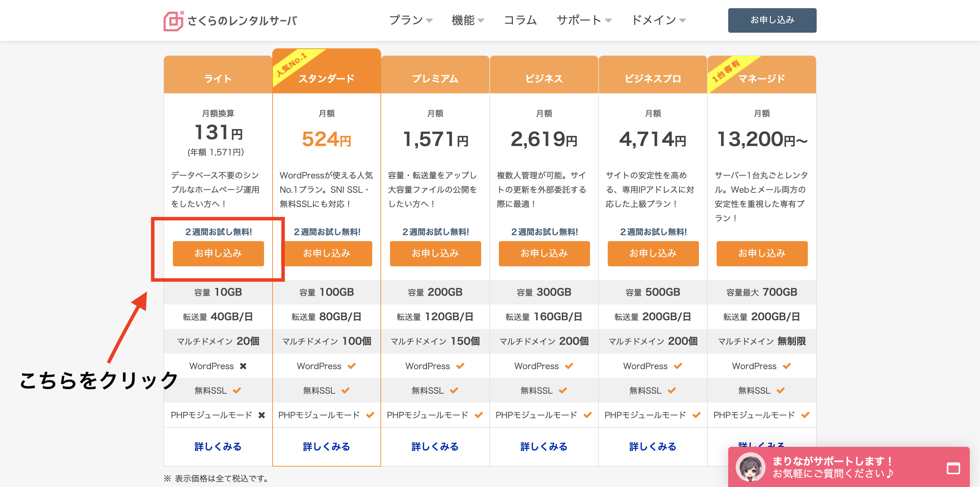Click PHPモジュールモード check mark in ビジネス column
Screen dimensions: 980x487
coord(588,415)
